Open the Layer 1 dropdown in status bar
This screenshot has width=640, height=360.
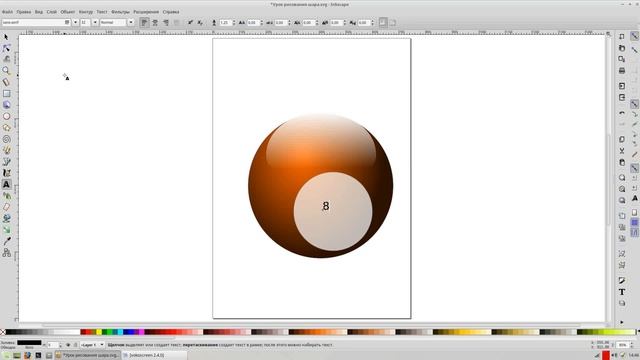click(x=92, y=345)
